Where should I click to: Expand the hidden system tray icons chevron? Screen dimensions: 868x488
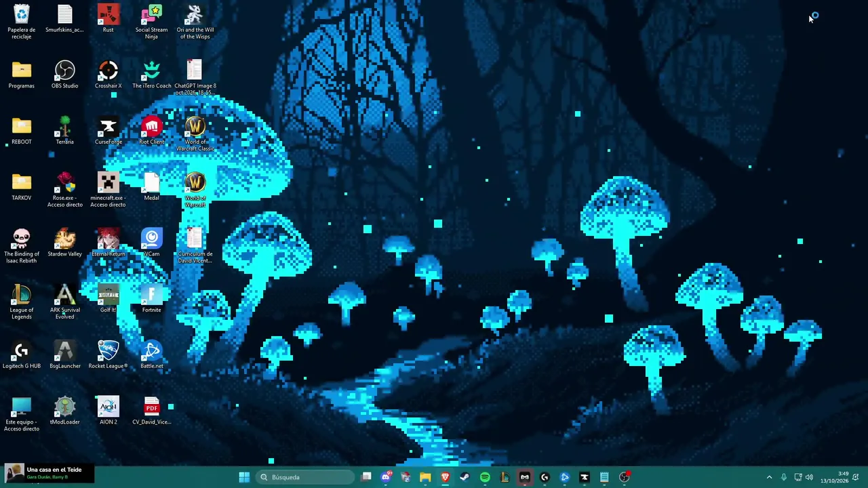769,477
